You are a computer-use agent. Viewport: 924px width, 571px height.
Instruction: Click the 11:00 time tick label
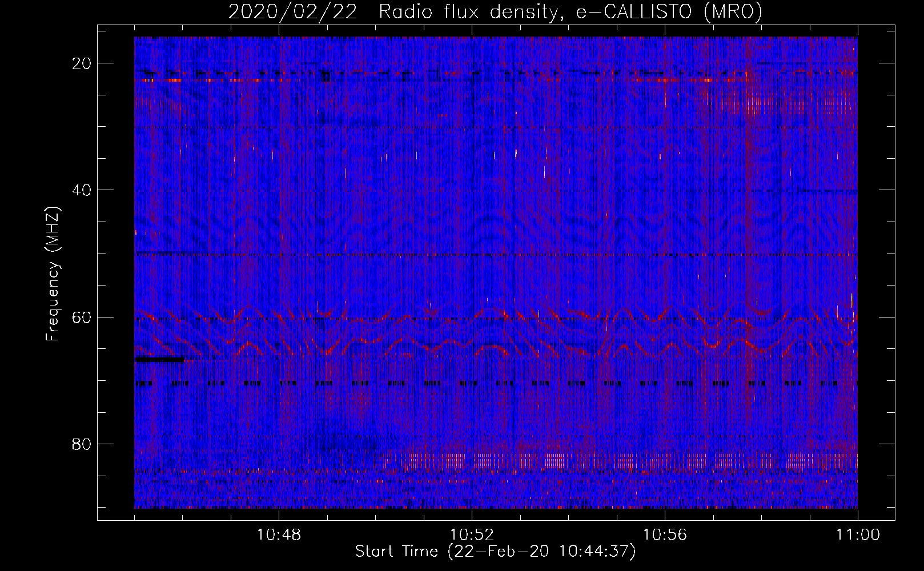tap(858, 535)
